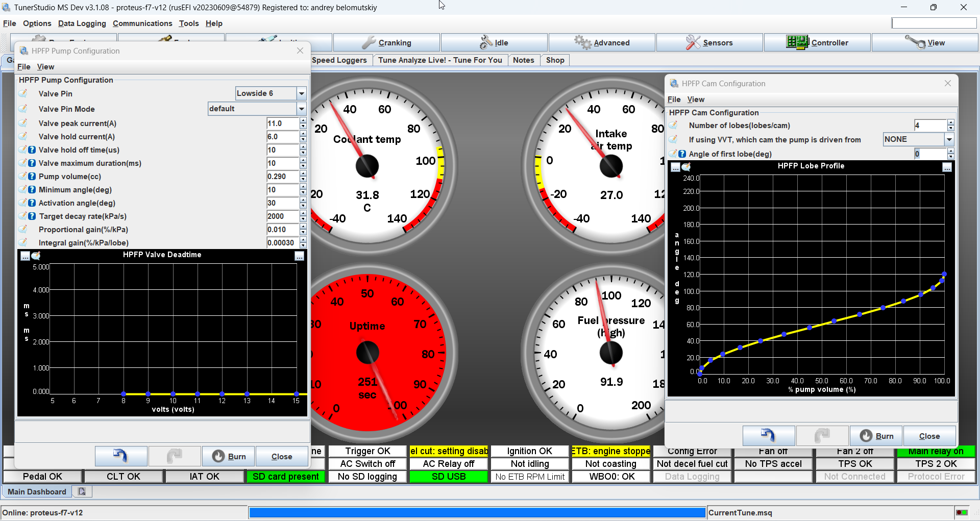Click left ellipsis button on Lobe Profile chart

(x=675, y=167)
